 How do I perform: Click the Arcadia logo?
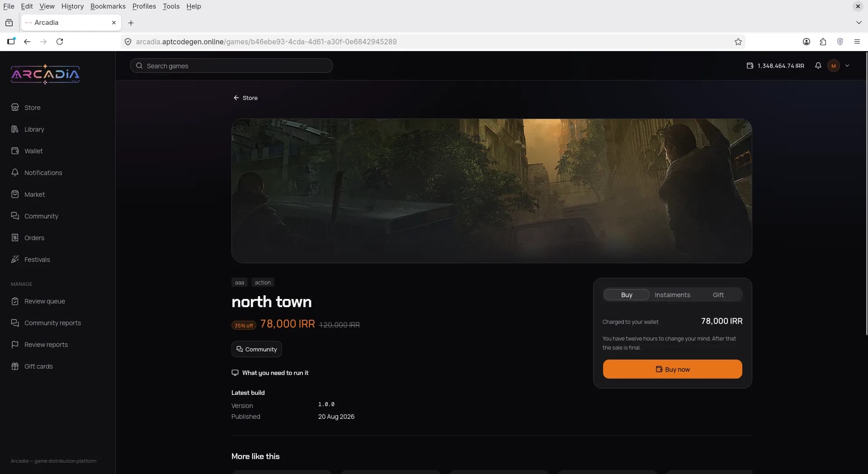[x=45, y=74]
